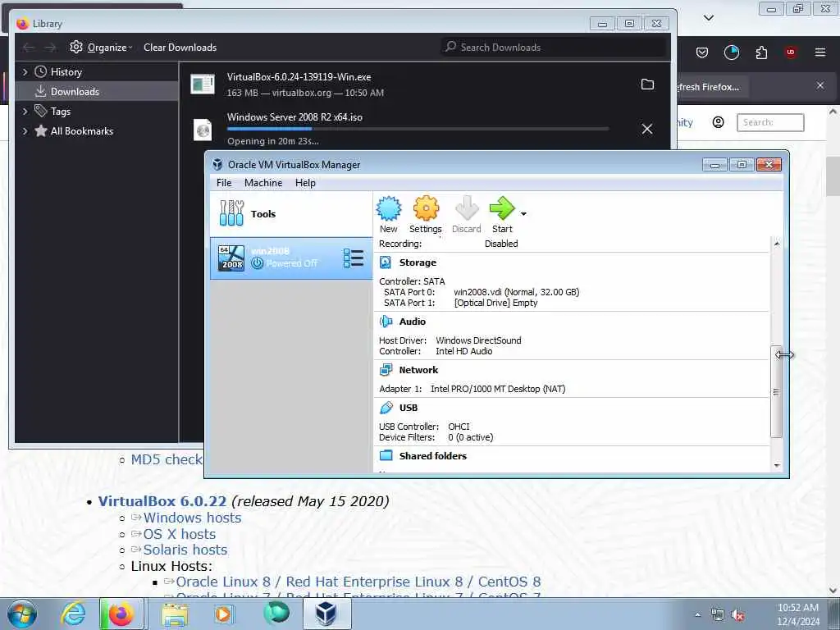Viewport: 840px width, 630px height.
Task: Click the Network section icon
Action: pos(386,370)
